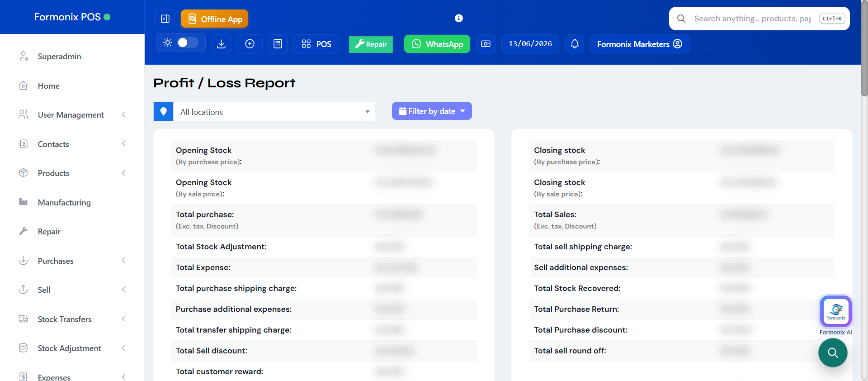Open Products menu item
Viewport: 868px width, 381px height.
pyautogui.click(x=53, y=173)
